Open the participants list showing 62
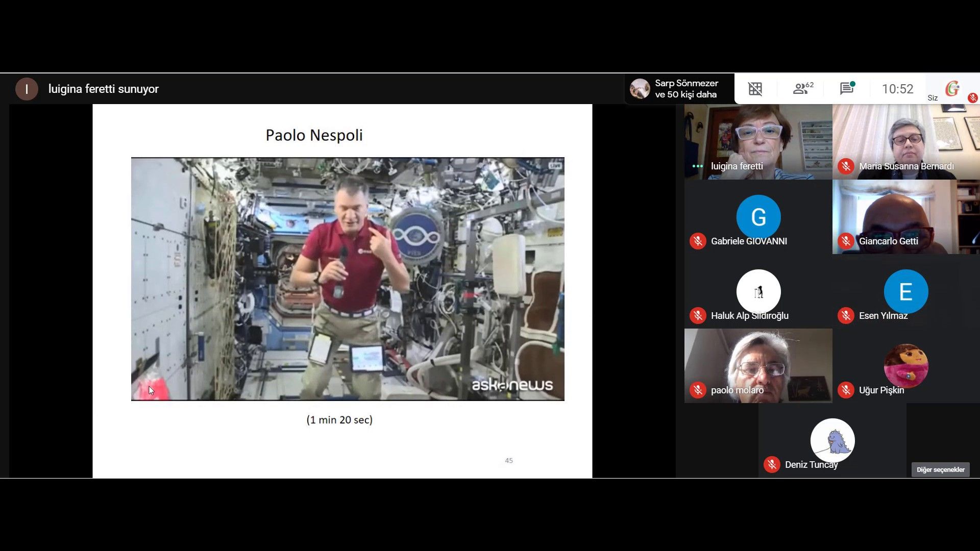 click(x=802, y=89)
